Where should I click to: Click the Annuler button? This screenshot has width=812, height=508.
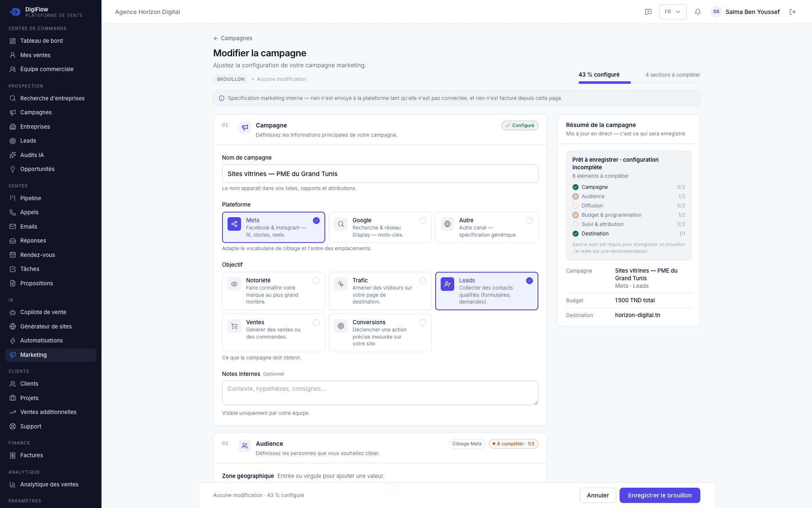(598, 495)
